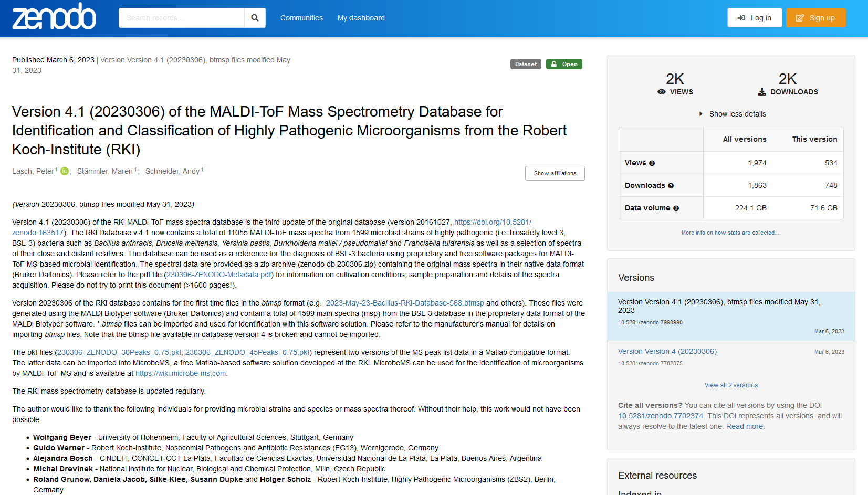Viewport: 868px width, 495px height.
Task: Select Version 4 (20230306) in Versions list
Action: point(667,351)
